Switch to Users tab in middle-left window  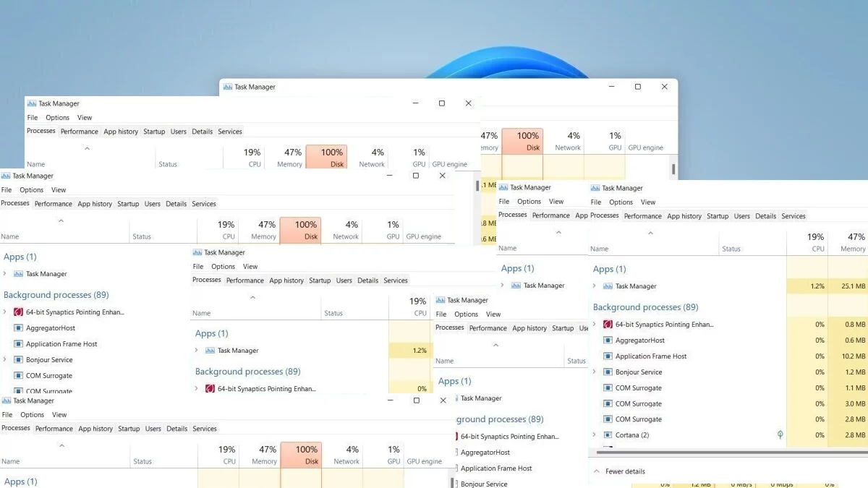pos(153,204)
